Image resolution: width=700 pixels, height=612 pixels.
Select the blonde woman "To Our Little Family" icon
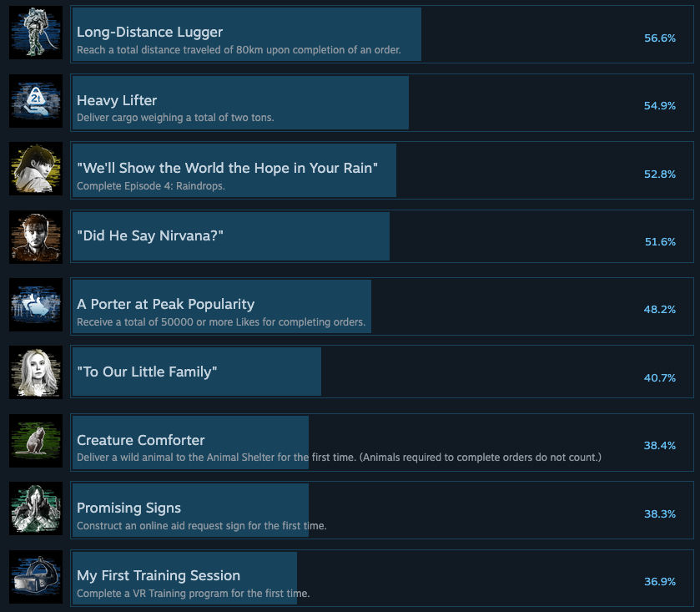(36, 372)
